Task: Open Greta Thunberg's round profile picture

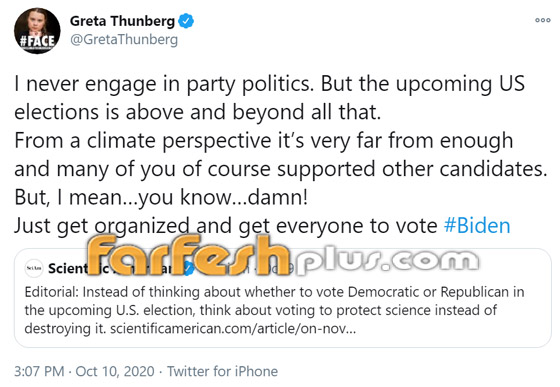Action: pyautogui.click(x=37, y=31)
